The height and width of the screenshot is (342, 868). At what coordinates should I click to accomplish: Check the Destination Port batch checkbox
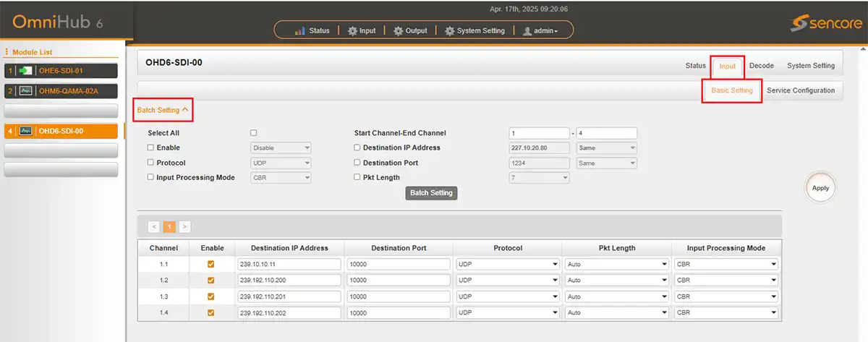pos(357,163)
